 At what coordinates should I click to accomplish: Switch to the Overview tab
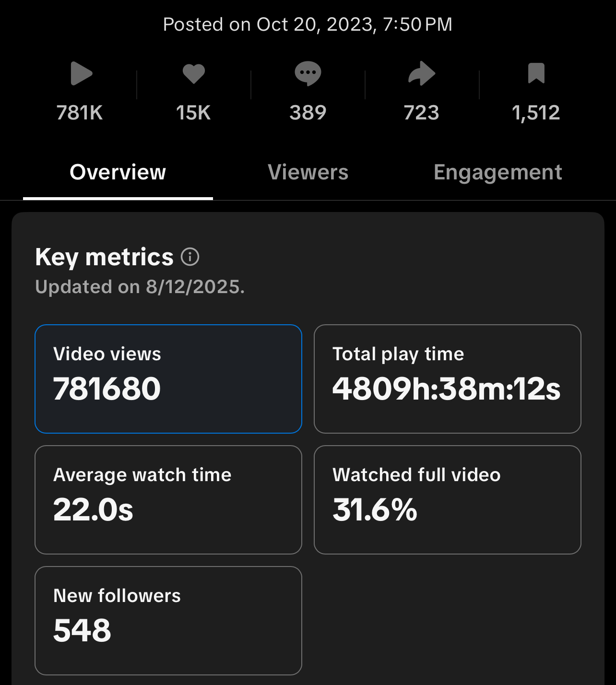click(x=118, y=172)
